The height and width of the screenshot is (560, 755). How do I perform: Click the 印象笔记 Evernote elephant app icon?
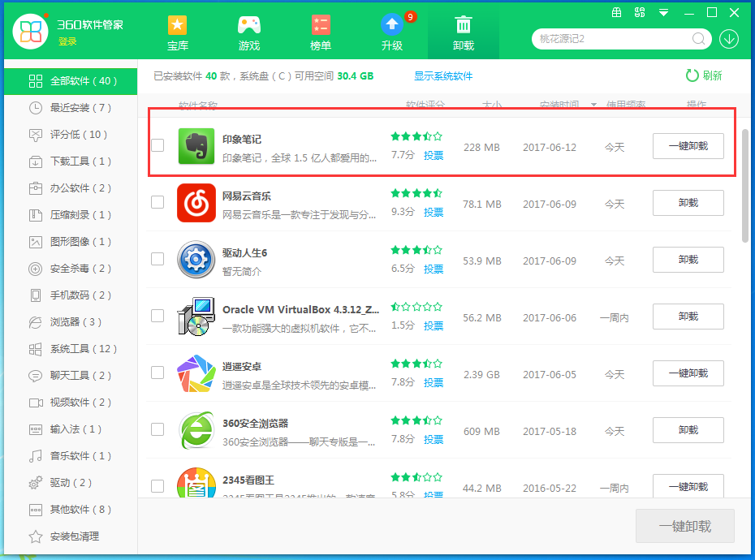point(198,147)
